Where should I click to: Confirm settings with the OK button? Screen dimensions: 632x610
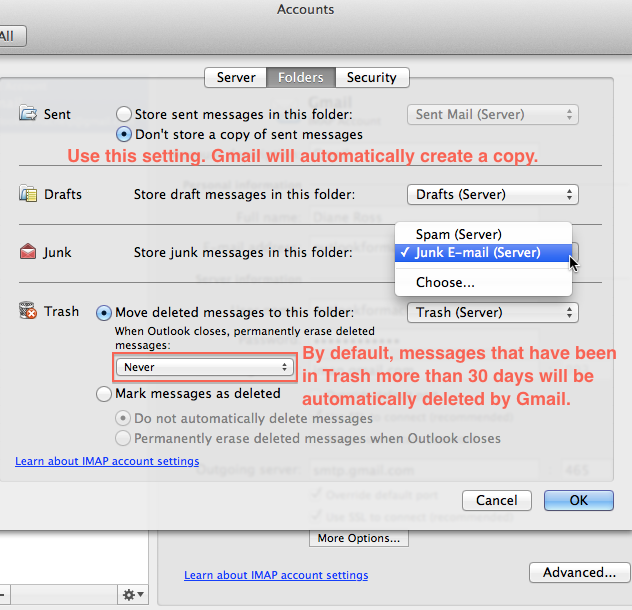[x=579, y=500]
